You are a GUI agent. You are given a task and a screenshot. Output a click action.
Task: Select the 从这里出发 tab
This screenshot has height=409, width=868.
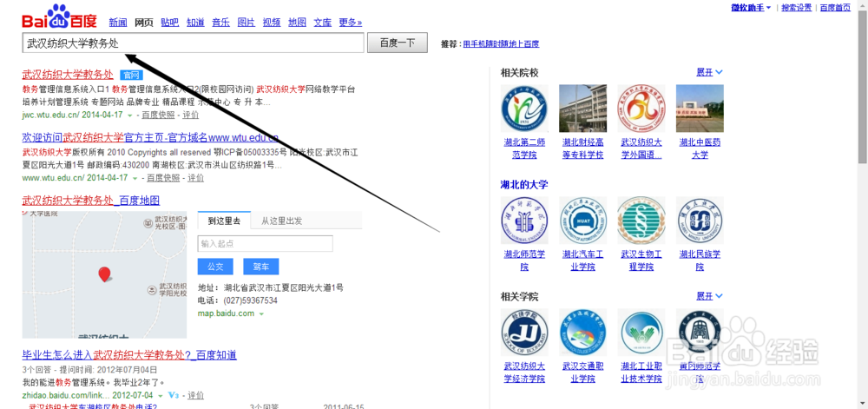coord(282,221)
